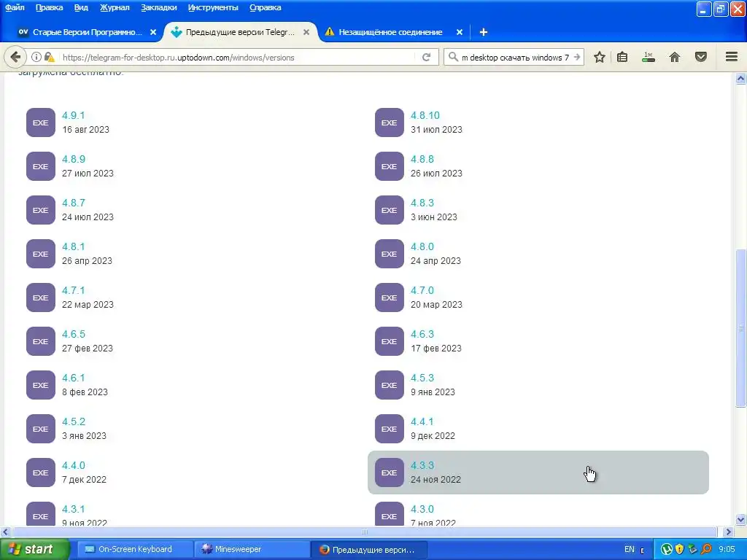Open the Закладки menu

[x=158, y=7]
